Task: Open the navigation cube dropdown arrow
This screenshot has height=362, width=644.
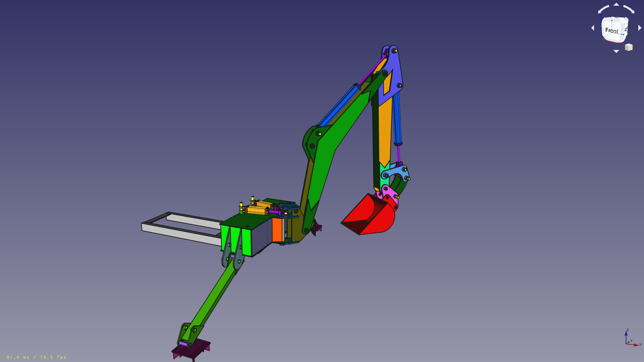Action: (636, 47)
